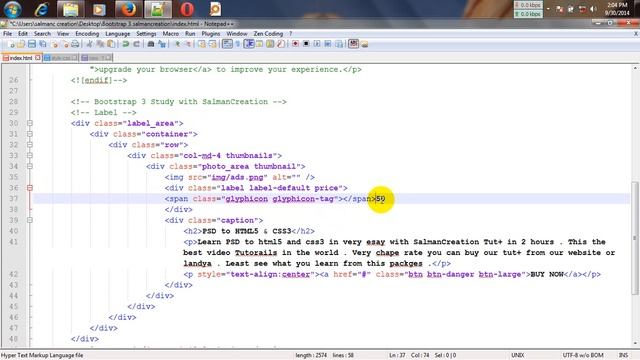The height and width of the screenshot is (360, 640).
Task: Click the Close document toolbar icon
Action: [x=55, y=44]
